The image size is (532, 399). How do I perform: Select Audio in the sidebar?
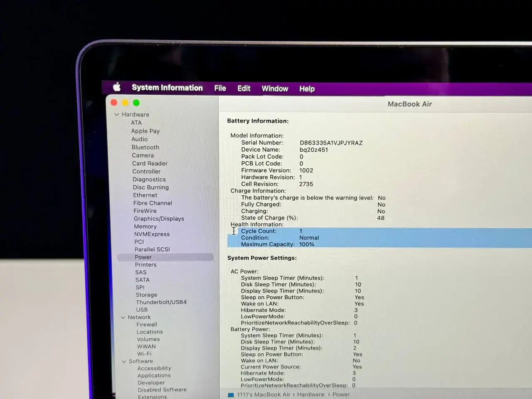click(x=140, y=139)
